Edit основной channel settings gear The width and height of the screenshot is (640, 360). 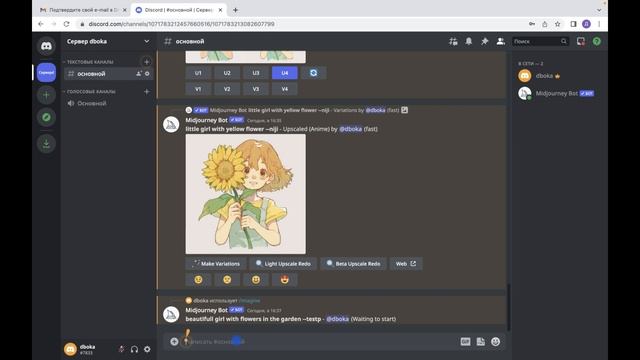click(x=147, y=73)
